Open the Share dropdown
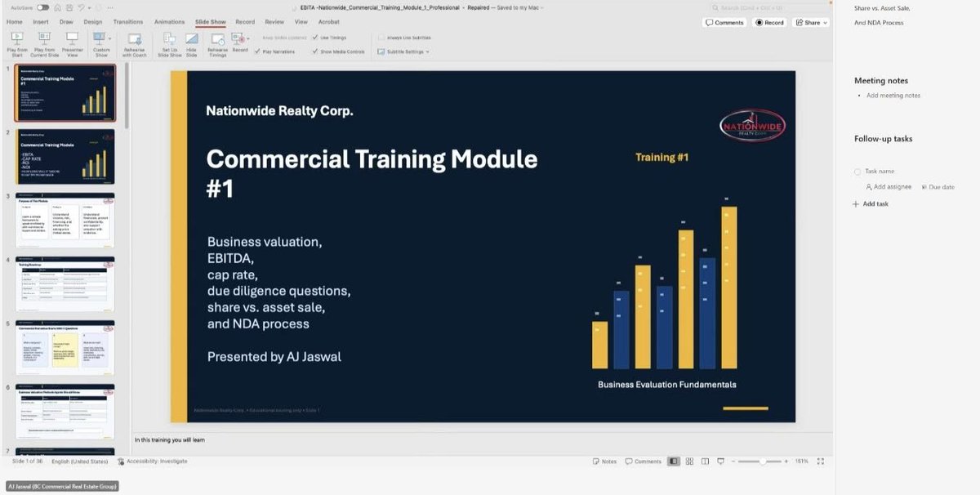Screen dimensions: 980x495 811,23
